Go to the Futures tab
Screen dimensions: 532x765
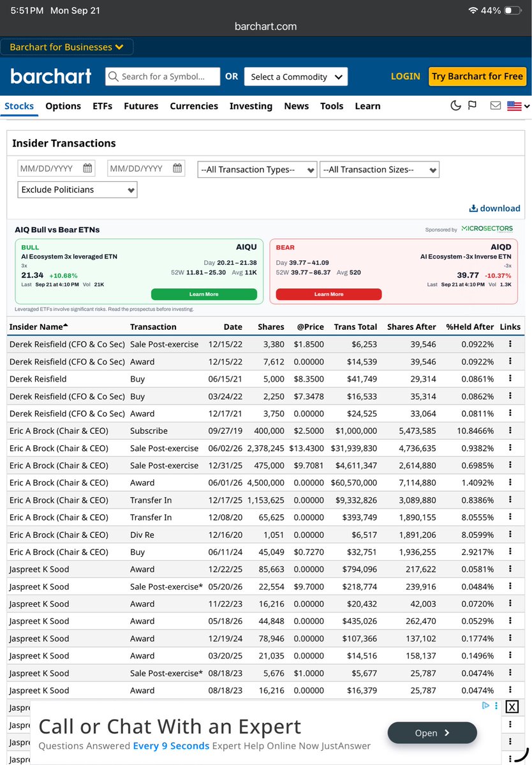[x=141, y=106]
